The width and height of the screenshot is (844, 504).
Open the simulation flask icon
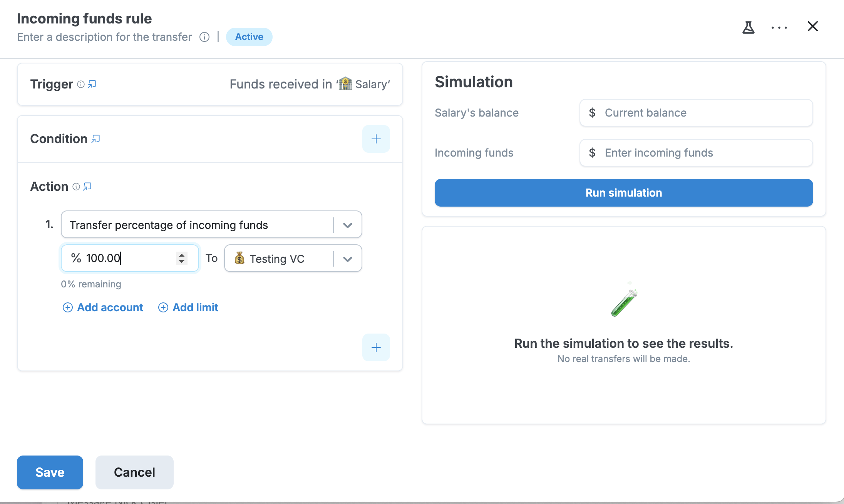[748, 27]
